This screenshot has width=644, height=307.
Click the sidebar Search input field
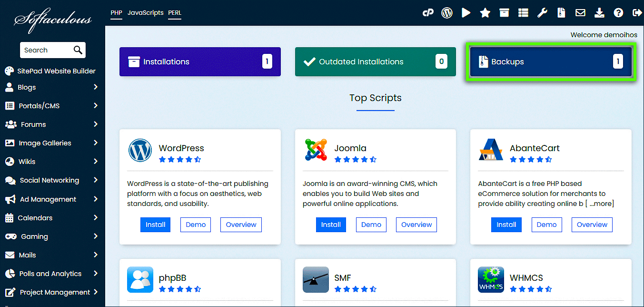click(48, 50)
